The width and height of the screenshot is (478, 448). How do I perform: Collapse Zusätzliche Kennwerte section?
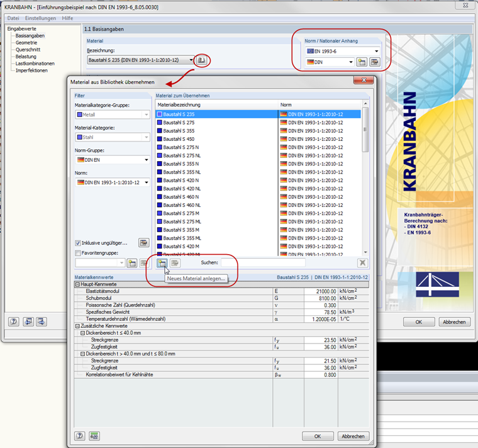pos(77,326)
